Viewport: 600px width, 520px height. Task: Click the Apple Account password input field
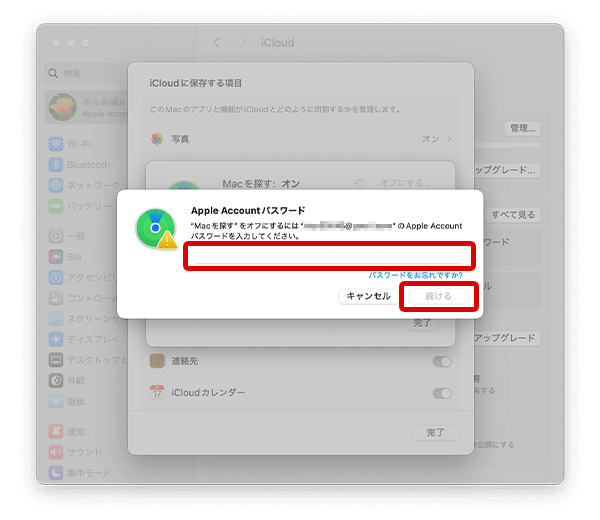pos(329,256)
